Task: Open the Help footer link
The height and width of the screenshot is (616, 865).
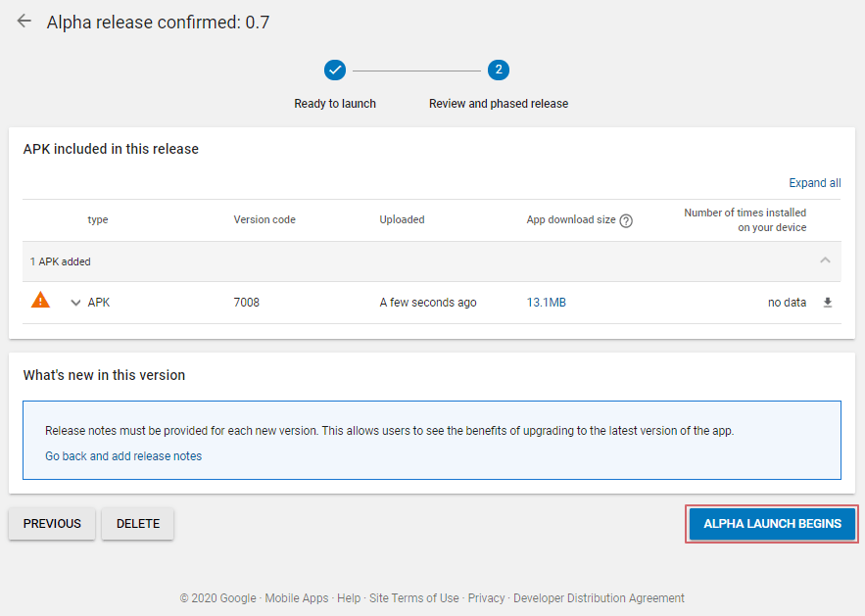Action: 349,598
